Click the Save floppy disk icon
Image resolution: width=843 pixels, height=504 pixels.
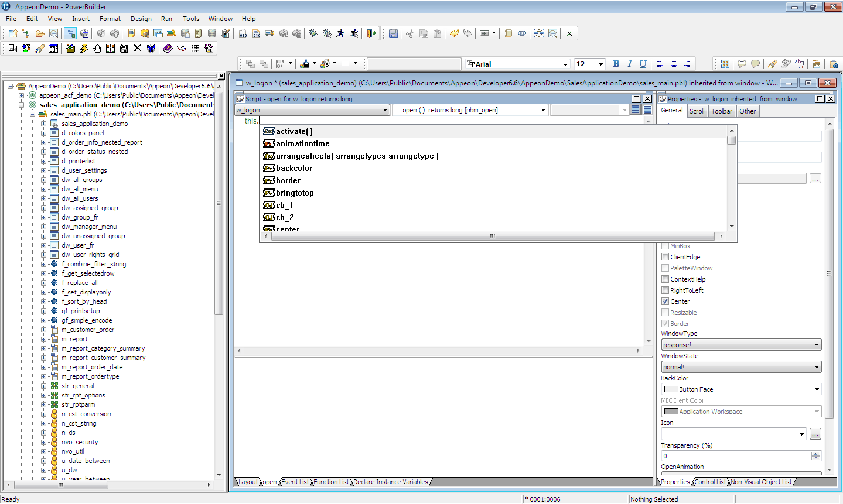(393, 33)
